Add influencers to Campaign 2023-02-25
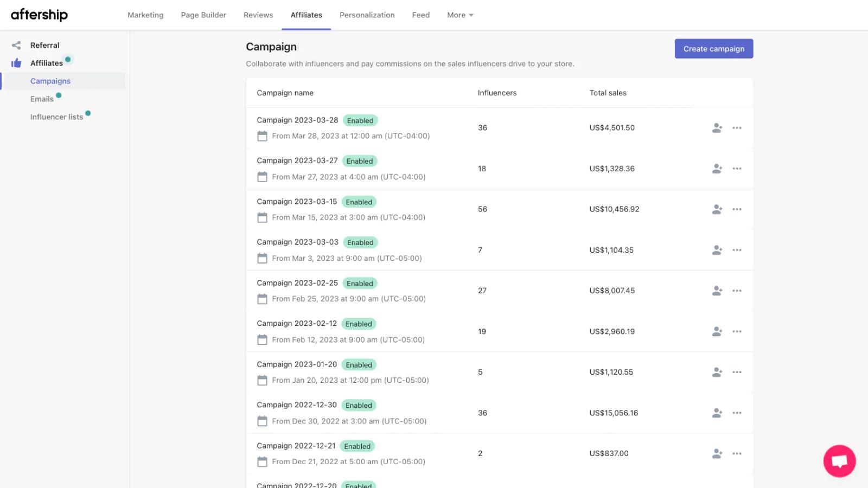Image resolution: width=868 pixels, height=488 pixels. [717, 291]
